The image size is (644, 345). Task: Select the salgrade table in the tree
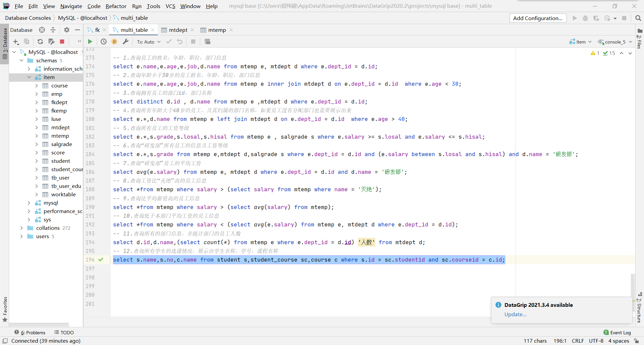click(62, 144)
